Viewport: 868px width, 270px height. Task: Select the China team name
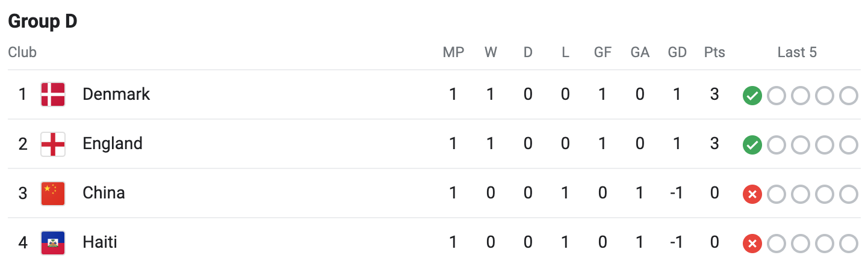pos(104,193)
